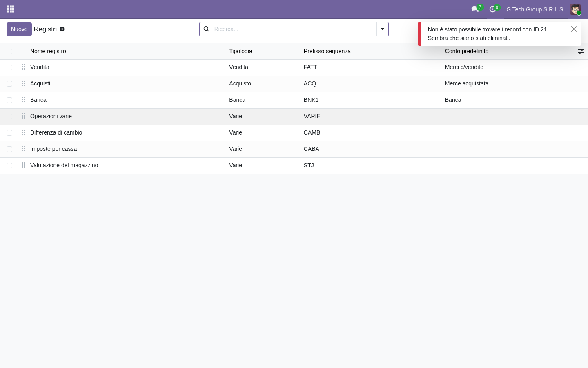Image resolution: width=588 pixels, height=368 pixels.
Task: Click the drag handle for Operazioni varie
Action: [23, 116]
